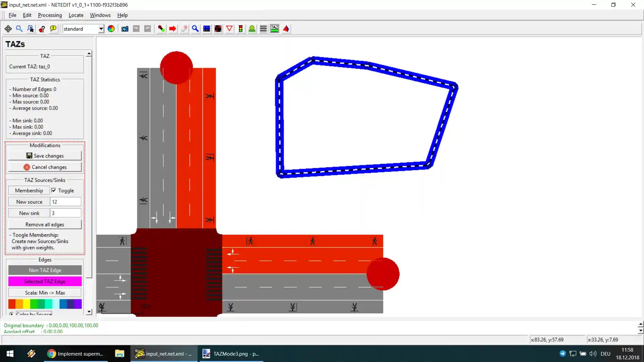Screen dimensions: 644x362
Task: Open the Locate menu
Action: click(x=76, y=15)
